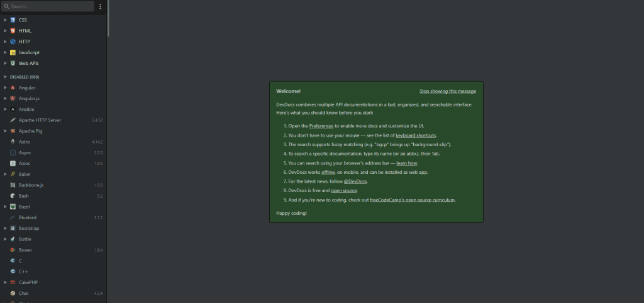Select the Backbone.js documentation entry
644x303 pixels.
[53, 185]
